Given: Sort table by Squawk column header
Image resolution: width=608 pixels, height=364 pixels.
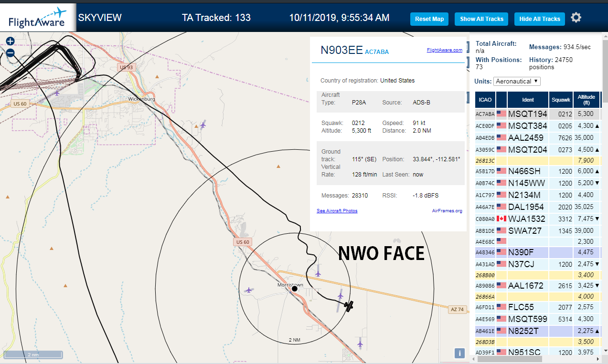Looking at the screenshot, I should (561, 100).
